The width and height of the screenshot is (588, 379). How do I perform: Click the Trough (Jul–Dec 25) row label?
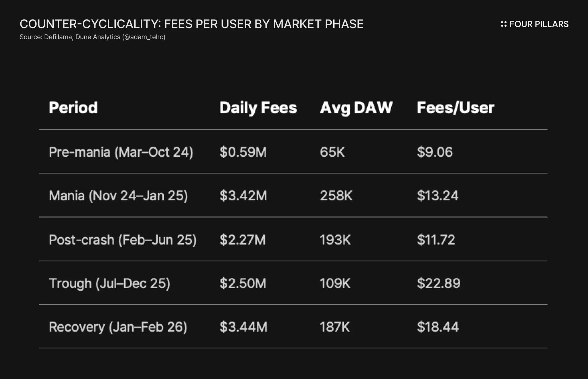[109, 283]
